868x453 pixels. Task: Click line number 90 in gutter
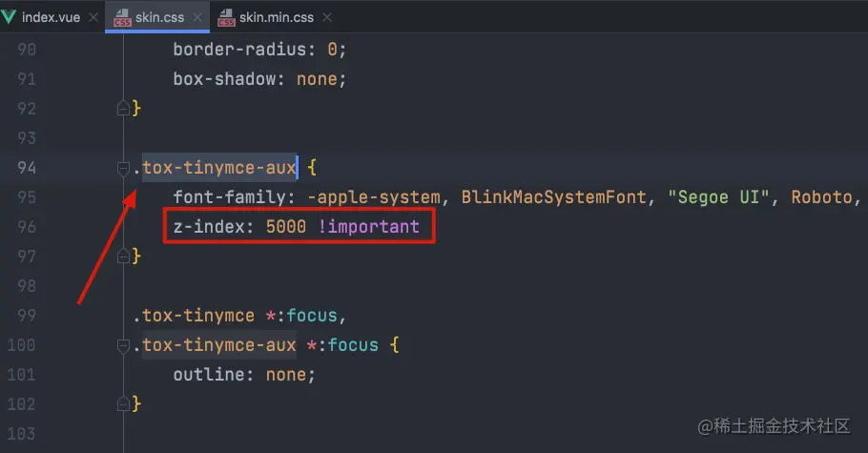pos(27,50)
